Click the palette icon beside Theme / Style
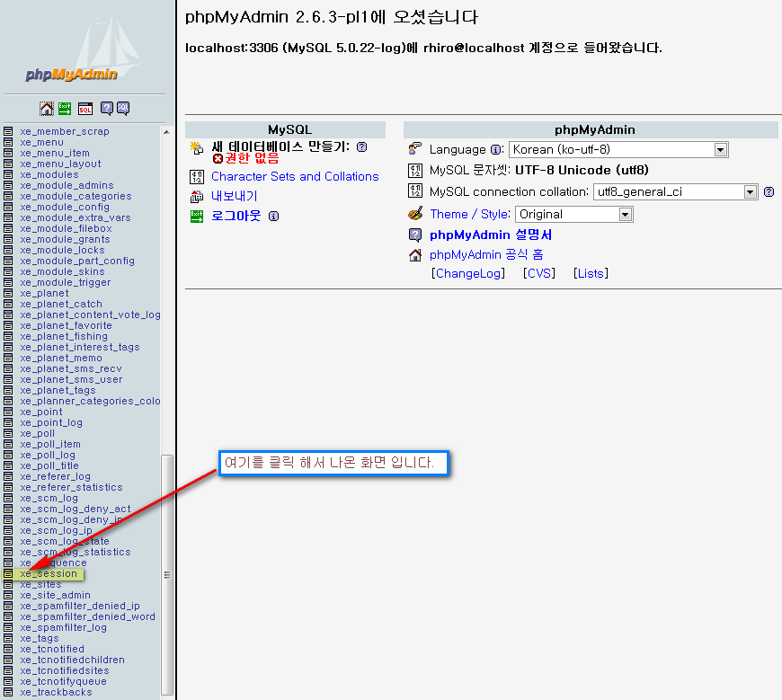782x700 pixels. 415,214
